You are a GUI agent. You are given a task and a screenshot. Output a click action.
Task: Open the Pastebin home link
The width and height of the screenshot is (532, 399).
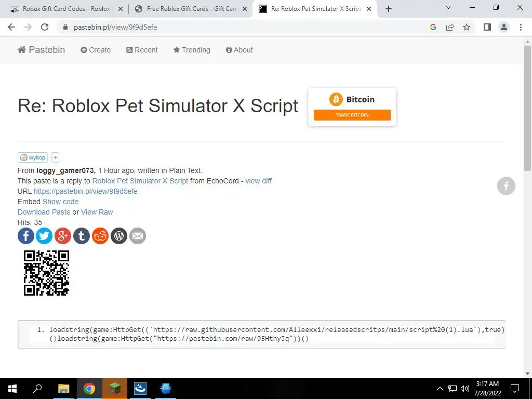click(x=41, y=50)
